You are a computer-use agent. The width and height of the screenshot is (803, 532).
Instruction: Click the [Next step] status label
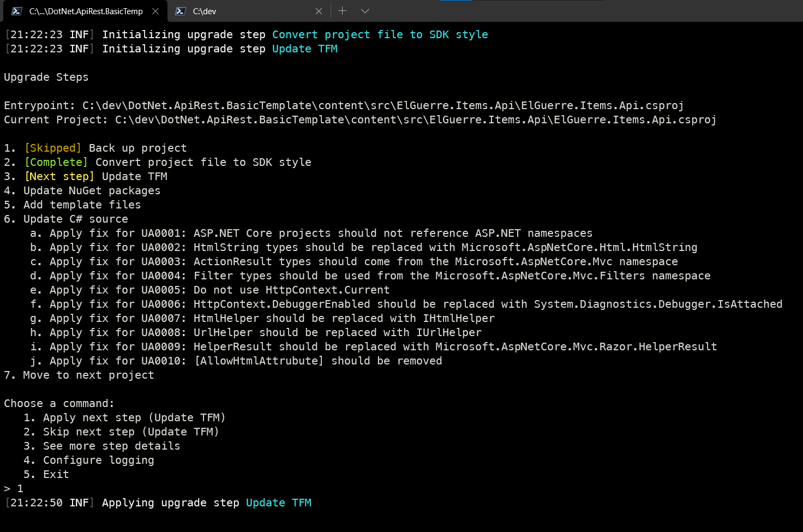tap(59, 176)
